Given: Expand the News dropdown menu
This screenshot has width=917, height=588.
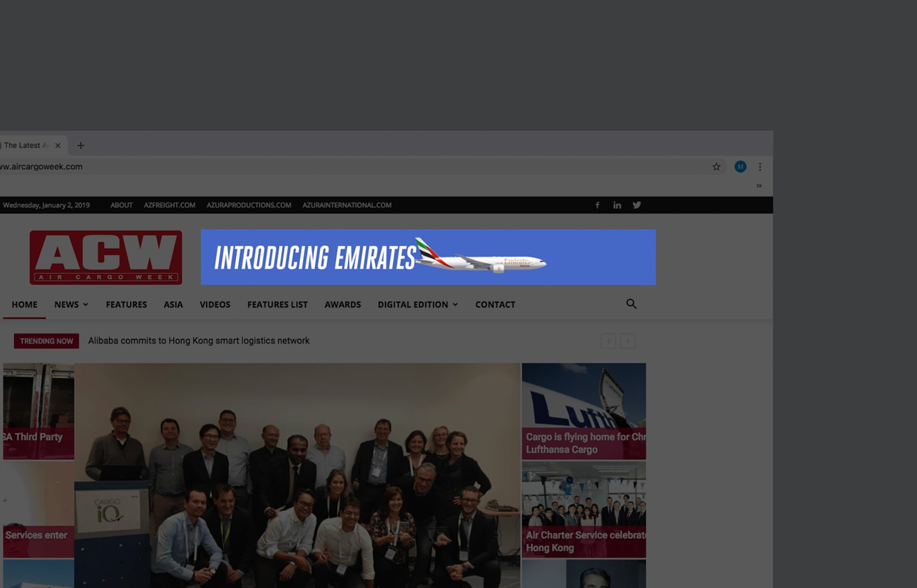Looking at the screenshot, I should [71, 305].
